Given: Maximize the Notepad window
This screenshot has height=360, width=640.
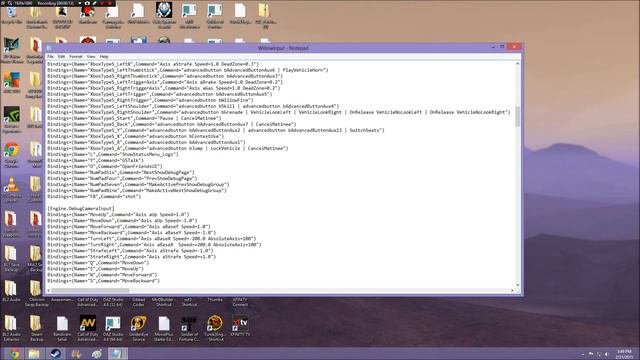Looking at the screenshot, I should click(x=502, y=47).
